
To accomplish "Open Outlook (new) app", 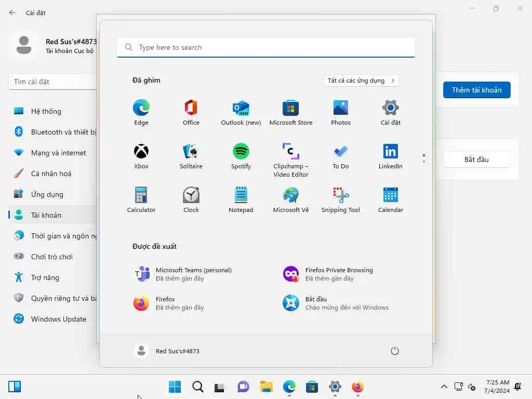I will coord(241,113).
